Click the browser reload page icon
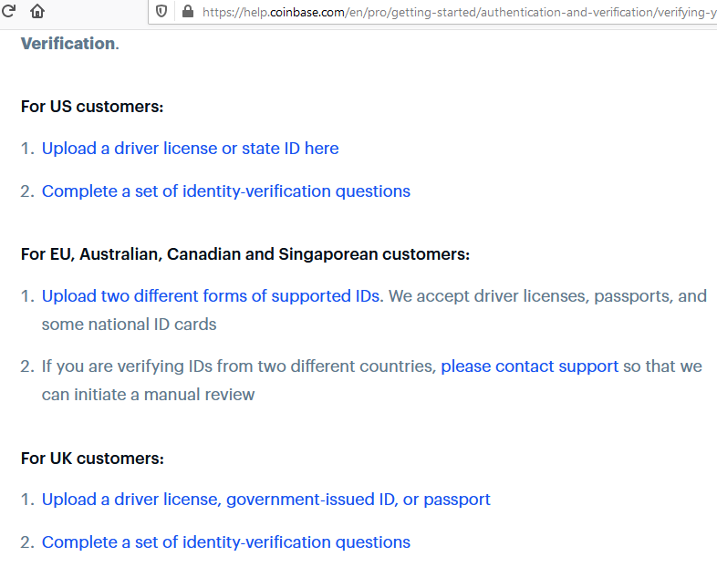The image size is (717, 588). (8, 12)
